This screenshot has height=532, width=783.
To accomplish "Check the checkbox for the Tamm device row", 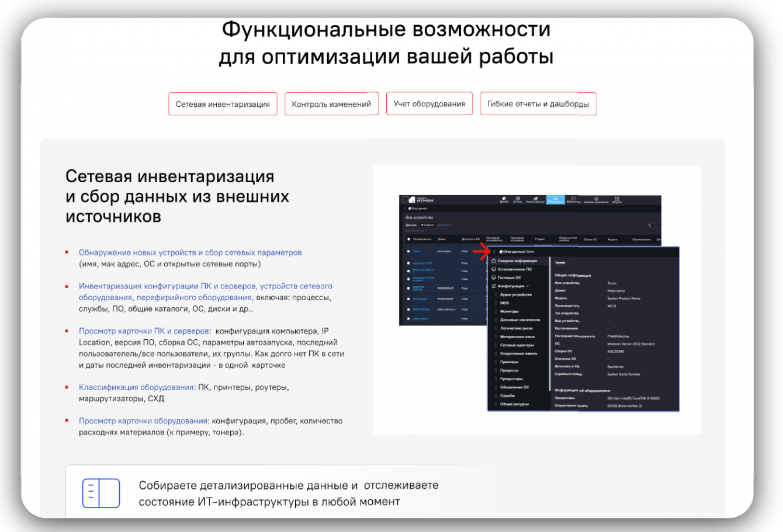I will pos(408,251).
